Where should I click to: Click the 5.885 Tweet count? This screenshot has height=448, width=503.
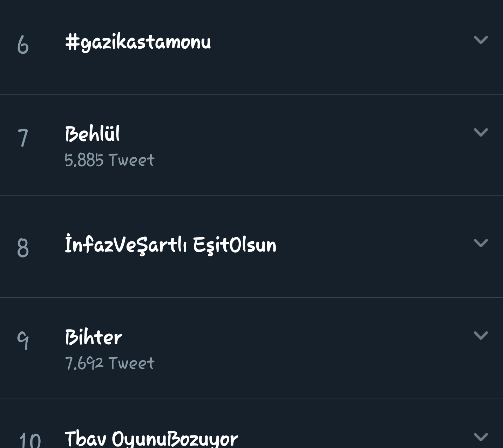109,160
